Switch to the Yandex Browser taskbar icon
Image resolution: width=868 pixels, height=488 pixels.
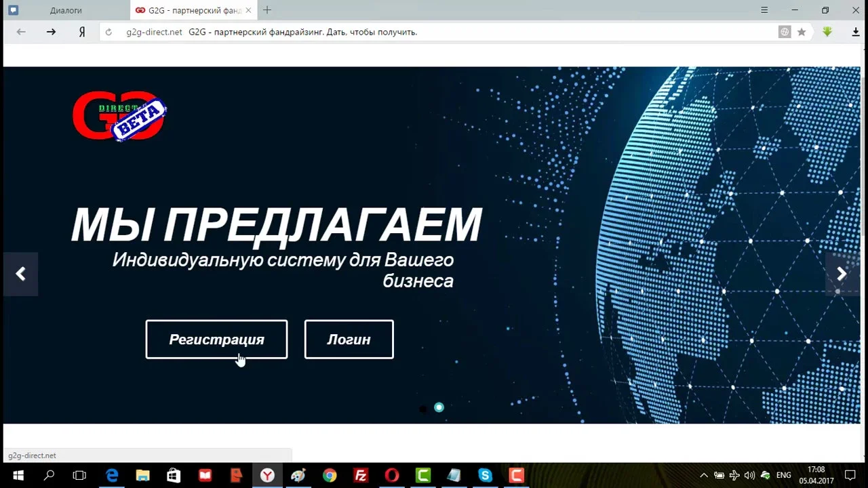coord(267,475)
